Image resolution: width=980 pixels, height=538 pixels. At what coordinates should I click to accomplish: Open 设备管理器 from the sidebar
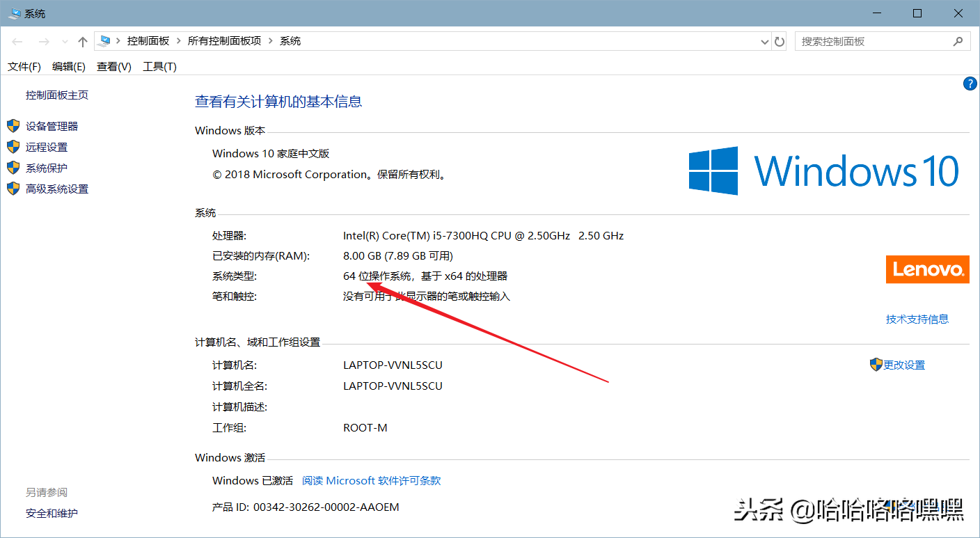point(52,127)
